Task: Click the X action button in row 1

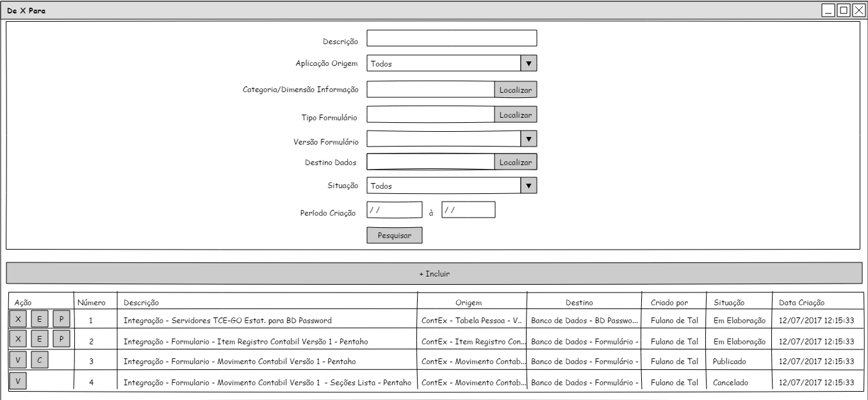Action: (18, 319)
